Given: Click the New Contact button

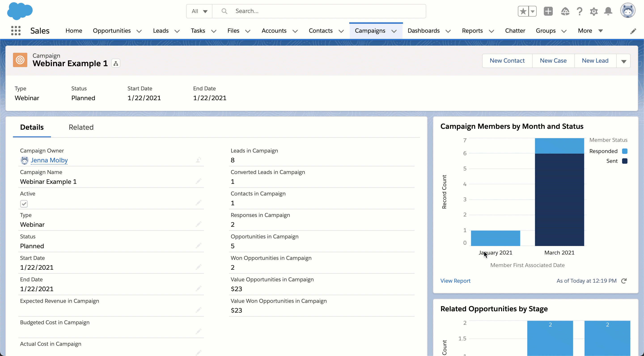Looking at the screenshot, I should click(x=507, y=61).
